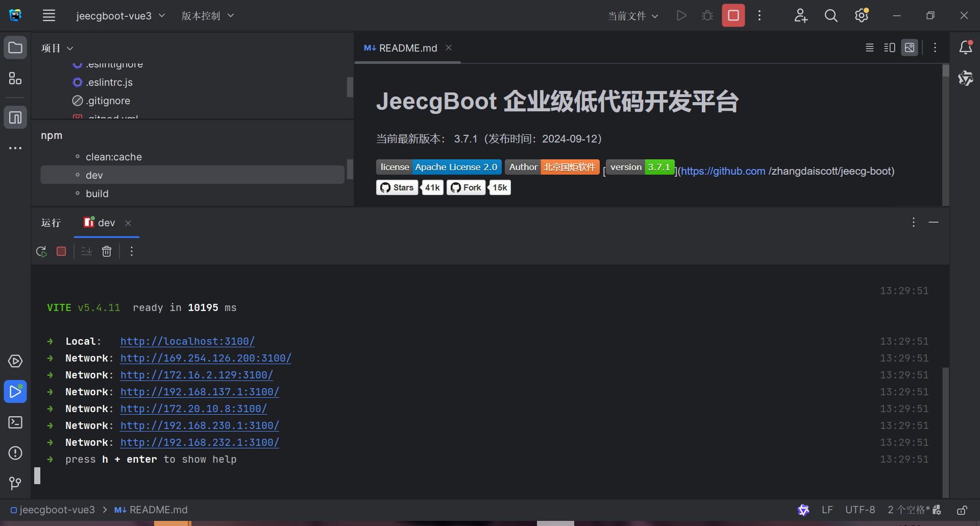Select .eslintrc.js in project tree
Image resolution: width=980 pixels, height=526 pixels.
pyautogui.click(x=109, y=82)
